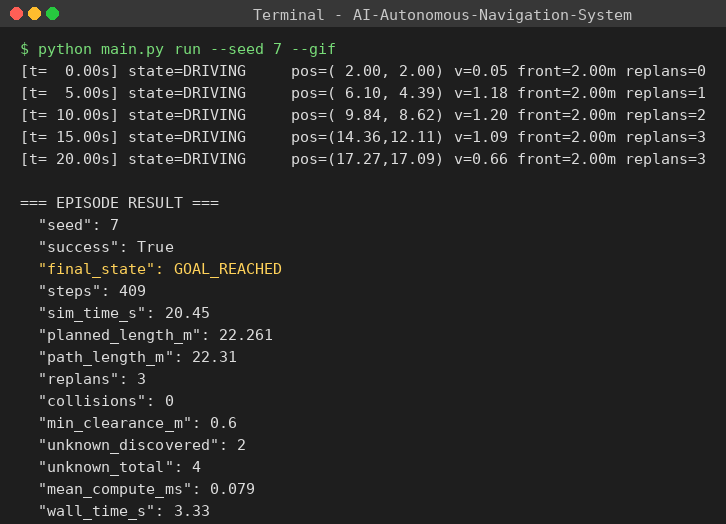726x524 pixels.
Task: Click the "wall_time_s": 3.33 line
Action: (x=124, y=511)
